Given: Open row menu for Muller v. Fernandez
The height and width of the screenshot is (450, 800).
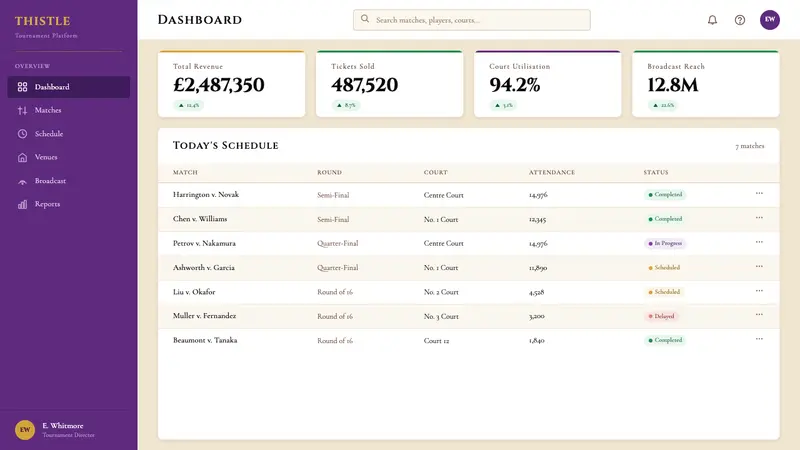Looking at the screenshot, I should [759, 315].
